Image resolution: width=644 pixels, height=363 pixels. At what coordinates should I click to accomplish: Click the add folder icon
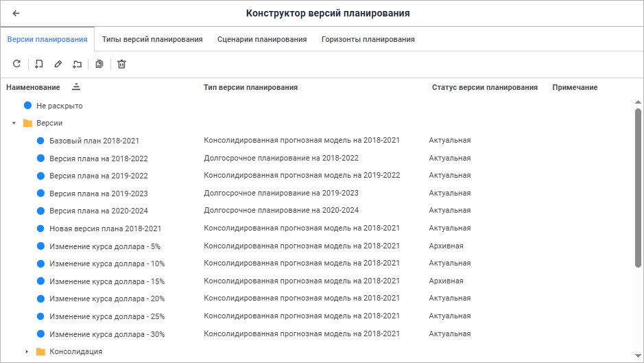(77, 64)
